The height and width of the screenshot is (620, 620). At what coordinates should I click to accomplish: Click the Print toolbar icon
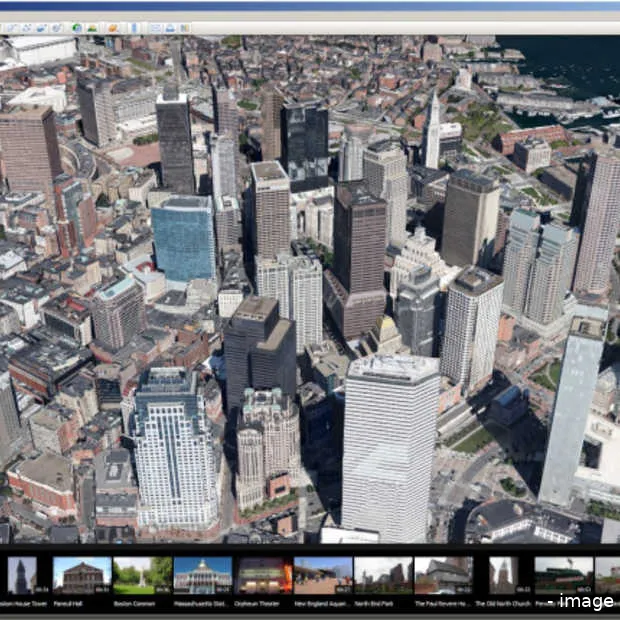170,28
